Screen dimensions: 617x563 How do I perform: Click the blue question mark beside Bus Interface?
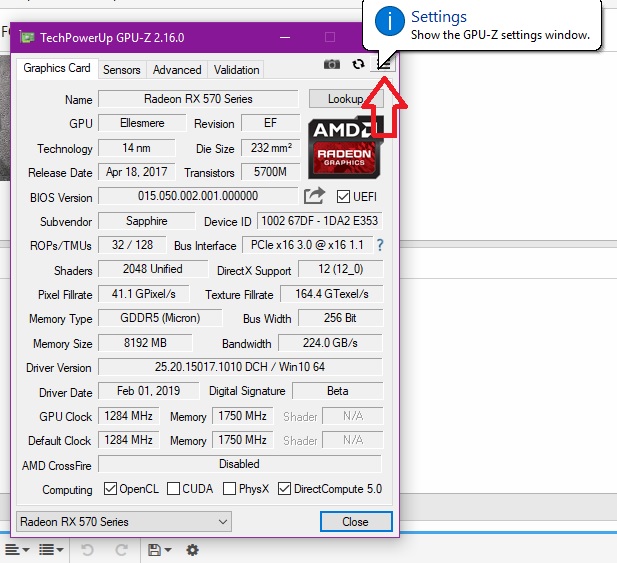pyautogui.click(x=380, y=245)
